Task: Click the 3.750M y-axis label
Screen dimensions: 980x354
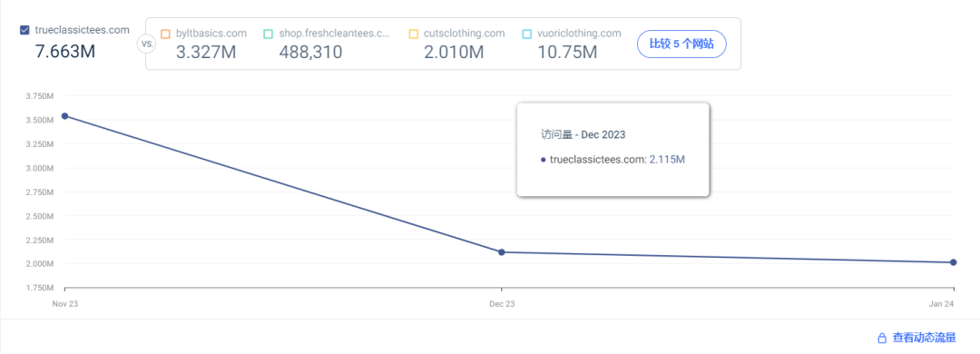Action: [38, 95]
